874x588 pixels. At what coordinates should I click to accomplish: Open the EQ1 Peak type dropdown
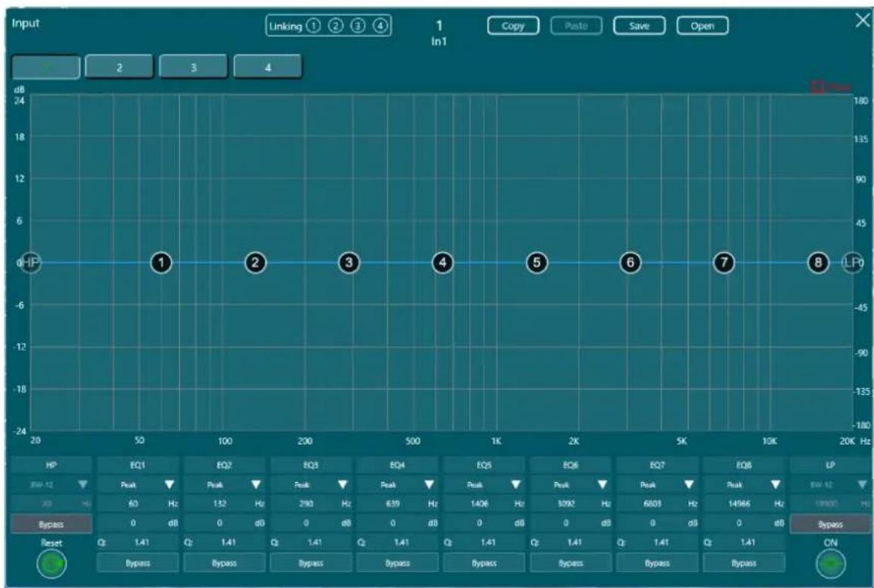point(138,485)
